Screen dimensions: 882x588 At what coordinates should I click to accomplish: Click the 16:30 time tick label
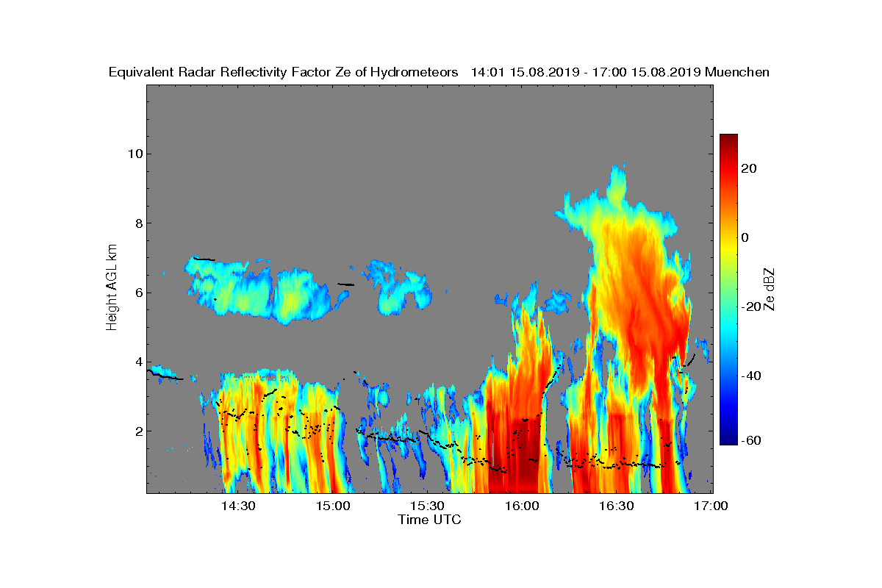tap(617, 506)
